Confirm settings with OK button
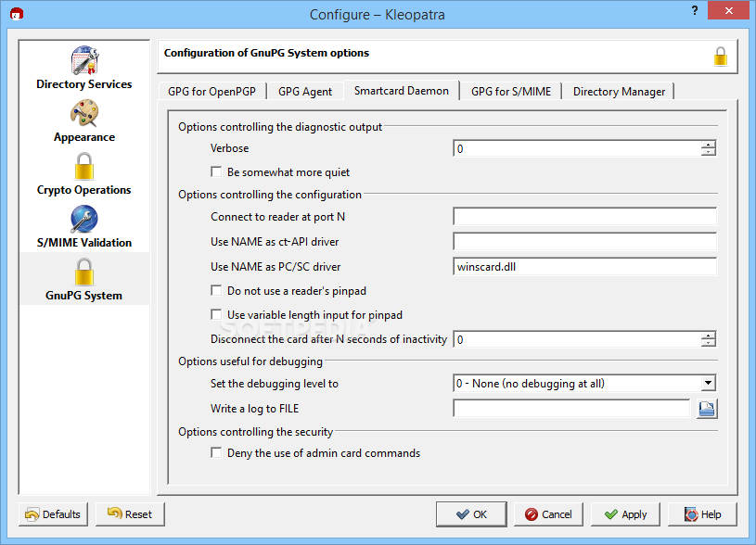 471,514
